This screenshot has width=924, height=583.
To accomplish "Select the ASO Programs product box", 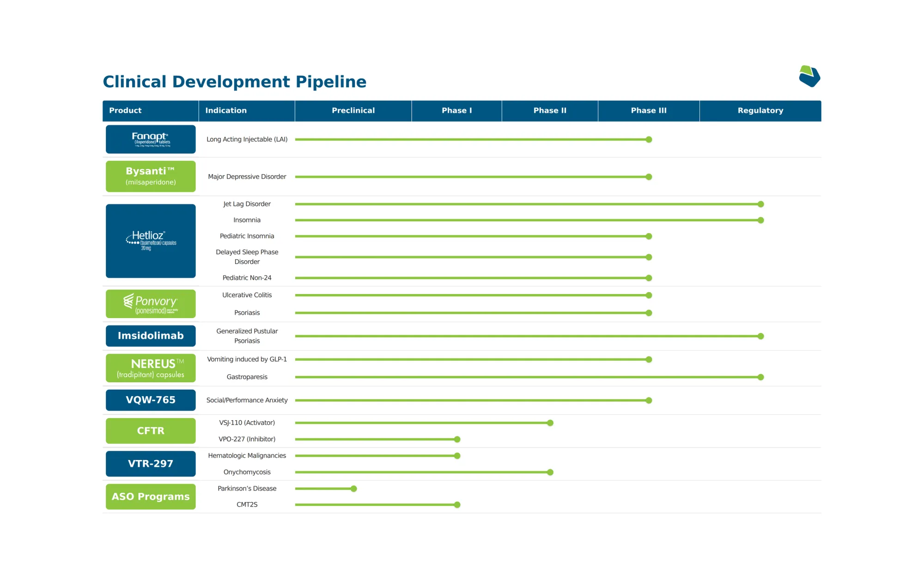I will tap(151, 497).
